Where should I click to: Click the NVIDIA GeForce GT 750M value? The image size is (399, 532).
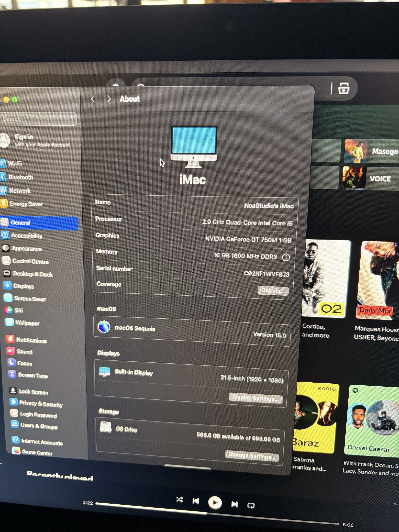coord(248,239)
